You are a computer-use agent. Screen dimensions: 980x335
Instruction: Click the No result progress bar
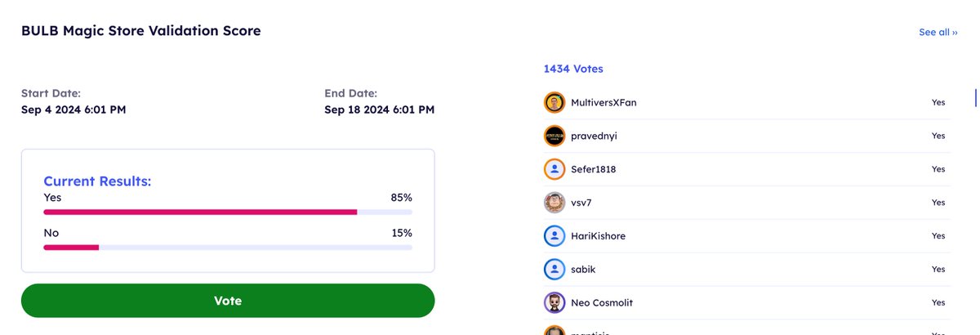click(x=228, y=247)
